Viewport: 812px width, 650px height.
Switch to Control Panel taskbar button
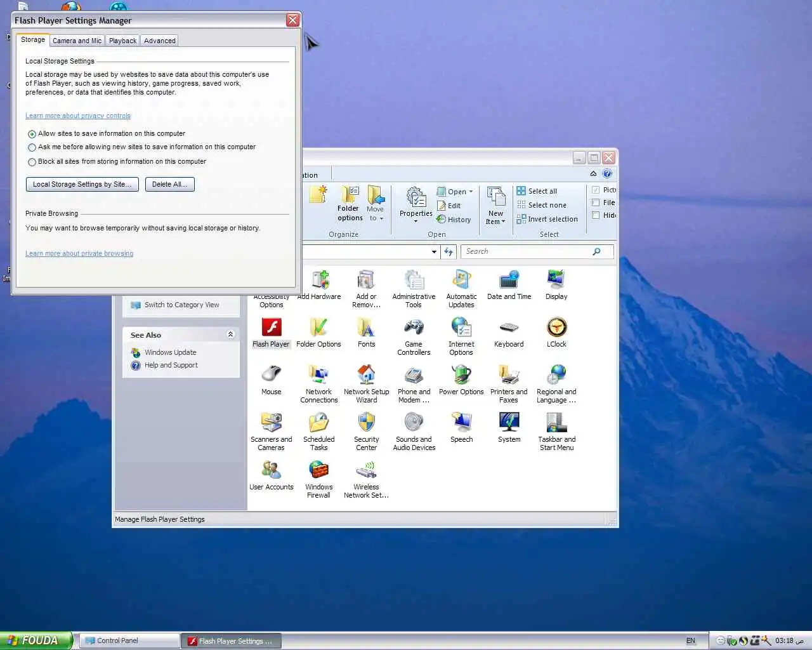coord(129,640)
